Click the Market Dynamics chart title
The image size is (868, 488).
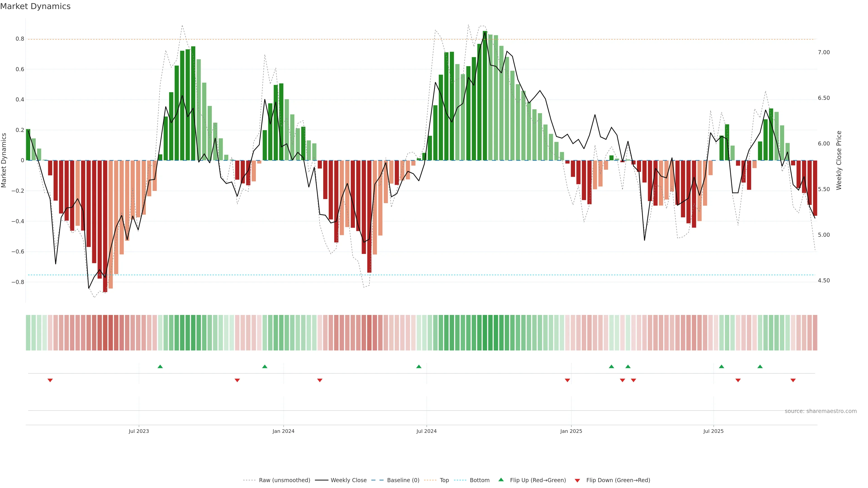(x=35, y=6)
